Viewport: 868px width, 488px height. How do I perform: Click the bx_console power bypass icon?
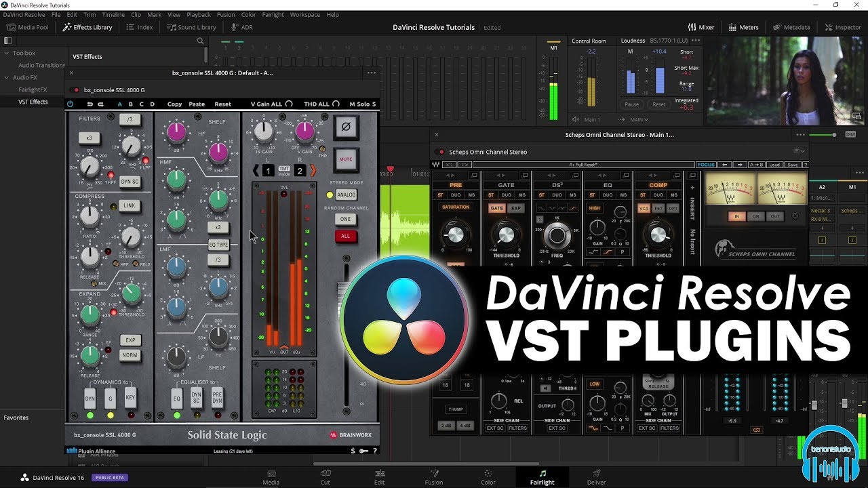click(70, 104)
